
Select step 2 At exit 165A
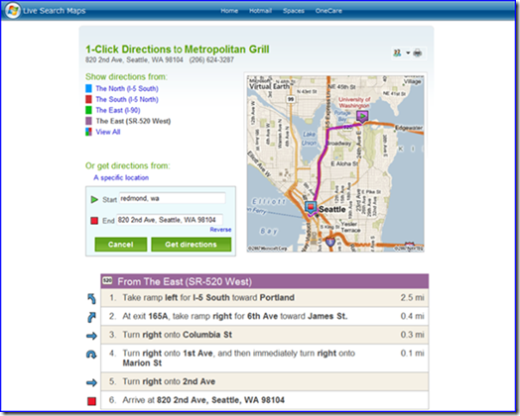tap(265, 316)
